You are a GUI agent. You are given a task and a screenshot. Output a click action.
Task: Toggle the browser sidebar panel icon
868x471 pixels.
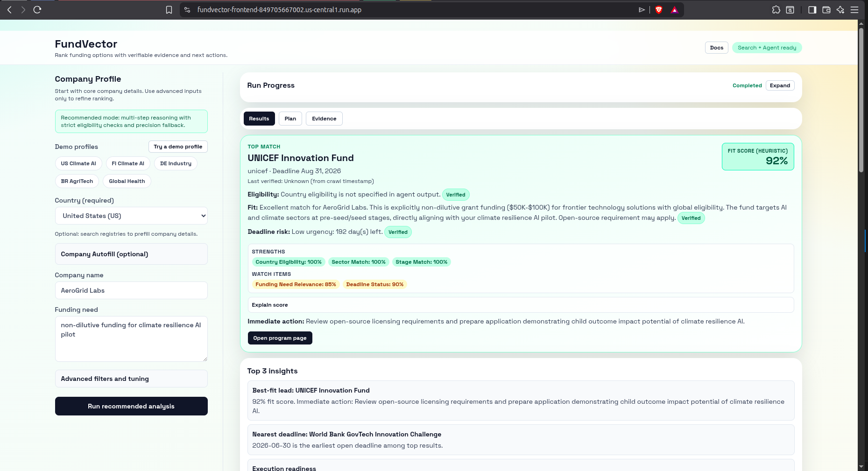point(812,10)
